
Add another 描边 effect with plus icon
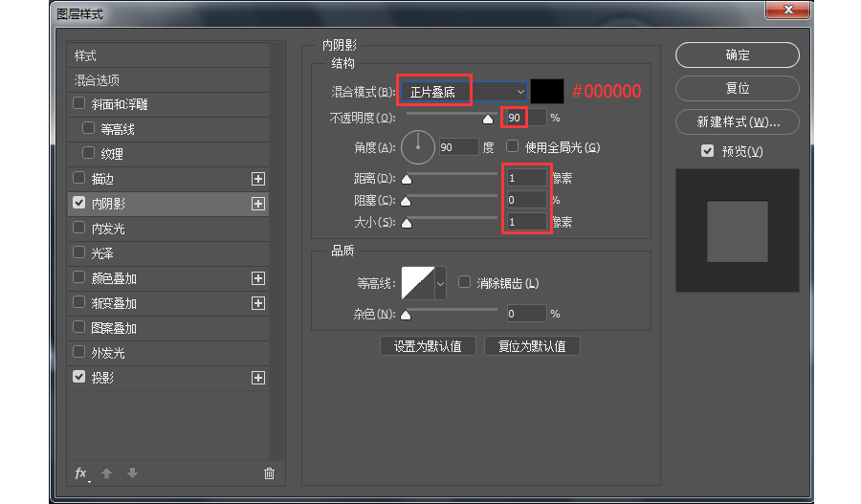tap(258, 179)
